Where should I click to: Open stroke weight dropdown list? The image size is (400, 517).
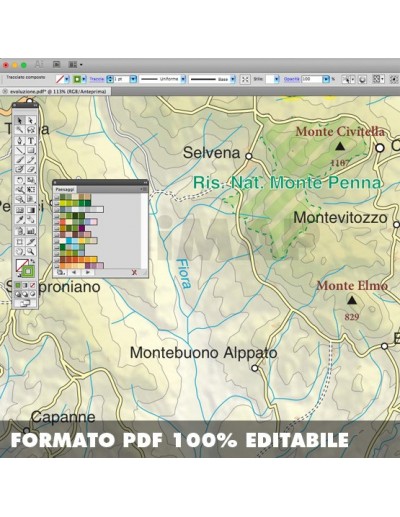pyautogui.click(x=133, y=79)
